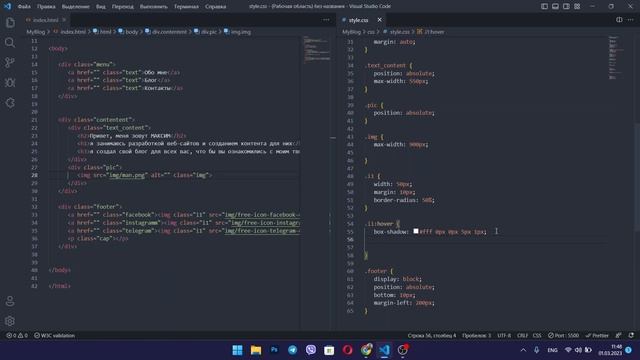This screenshot has width=640, height=360.
Task: Follow the img/man.png link in HTML
Action: 127,175
